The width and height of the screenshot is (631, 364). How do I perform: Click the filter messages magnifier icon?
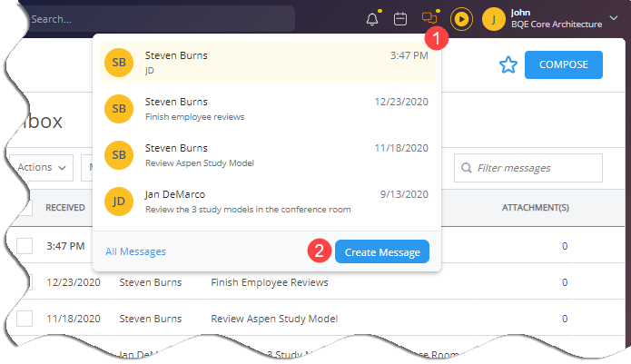[466, 168]
